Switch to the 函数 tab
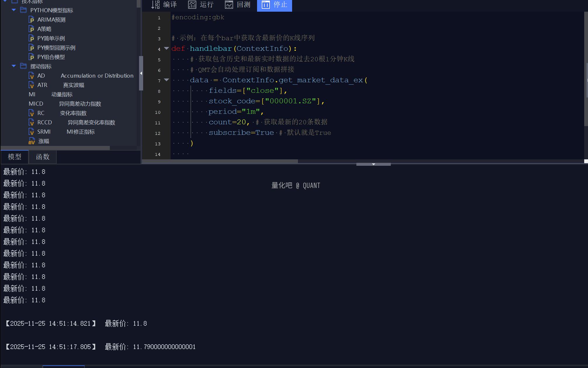Screen dimensions: 588x368 pyautogui.click(x=43, y=157)
